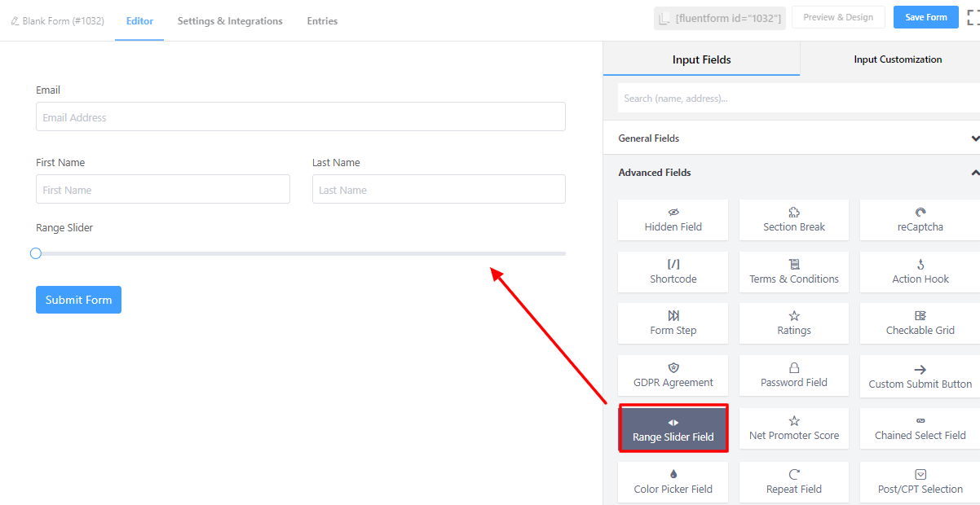Select the Range Slider Field
This screenshot has width=980, height=505.
673,429
